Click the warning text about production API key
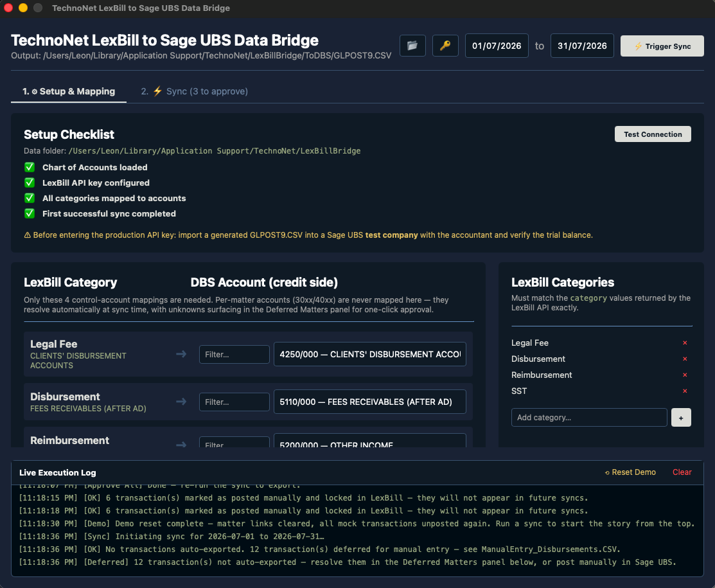The width and height of the screenshot is (715, 588). click(x=308, y=235)
